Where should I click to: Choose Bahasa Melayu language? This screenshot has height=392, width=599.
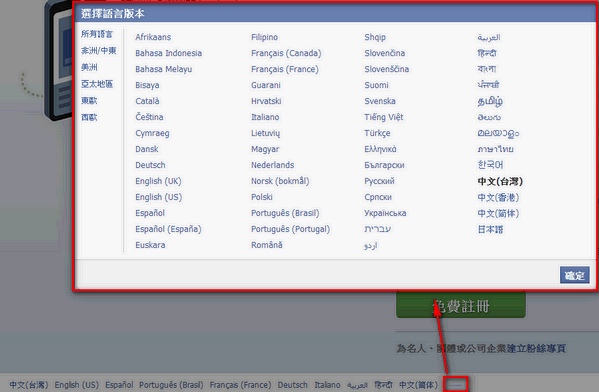(x=164, y=69)
